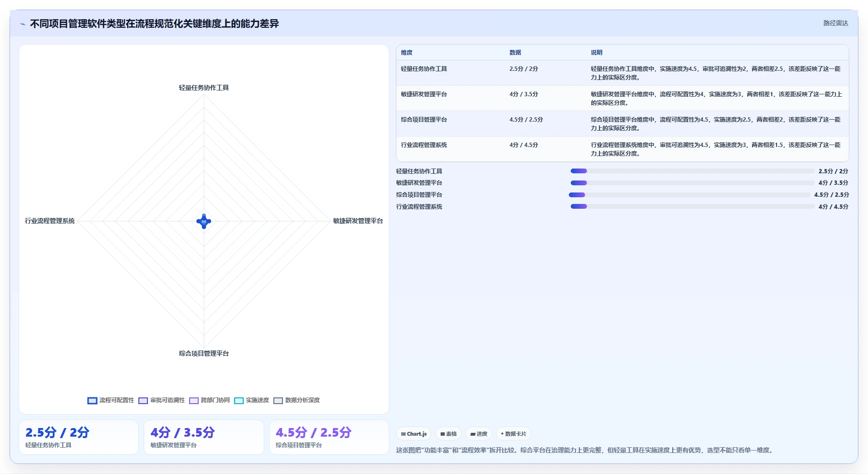Click the 数据卡片 tag
The width and height of the screenshot is (868, 474).
point(513,434)
